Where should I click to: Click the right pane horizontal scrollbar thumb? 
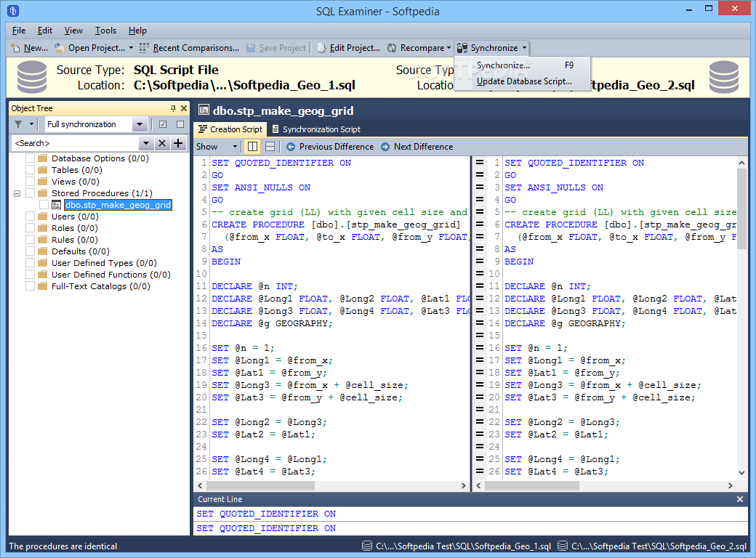click(x=532, y=486)
